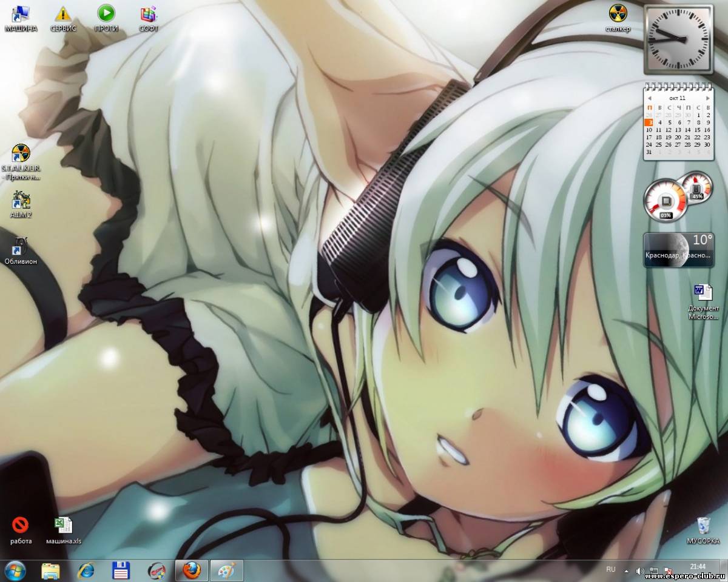Screen dimensions: 728x582
Task: Select the Документ Microsoft Word file
Action: click(x=703, y=301)
